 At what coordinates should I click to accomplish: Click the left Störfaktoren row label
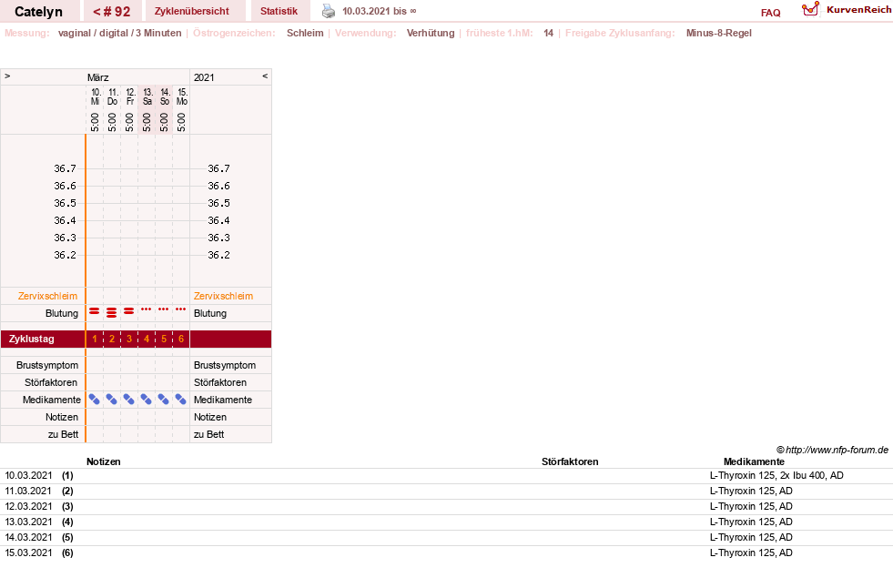[51, 382]
